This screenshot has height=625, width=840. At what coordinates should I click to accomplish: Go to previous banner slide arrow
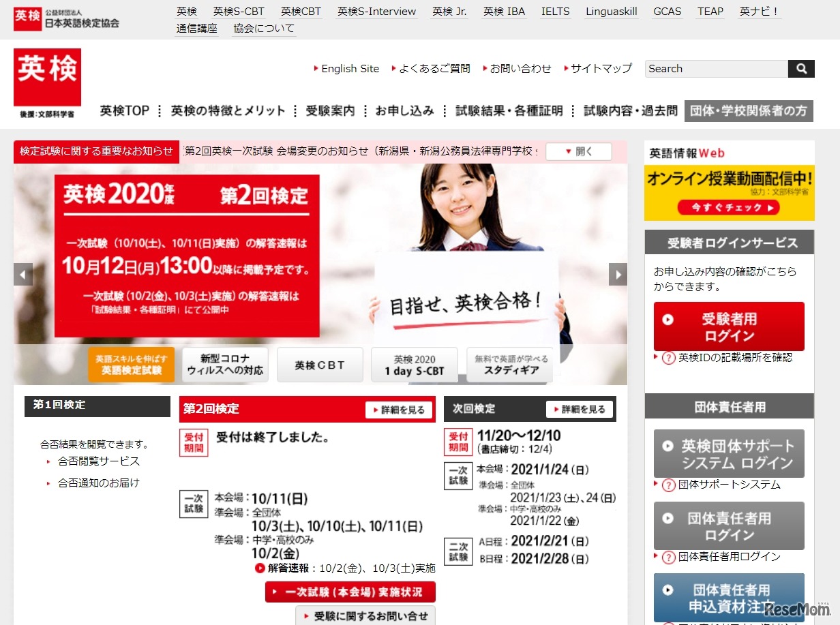23,274
